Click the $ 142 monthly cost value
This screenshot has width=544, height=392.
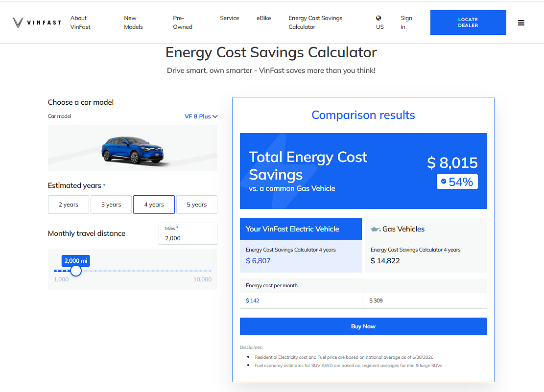[253, 301]
